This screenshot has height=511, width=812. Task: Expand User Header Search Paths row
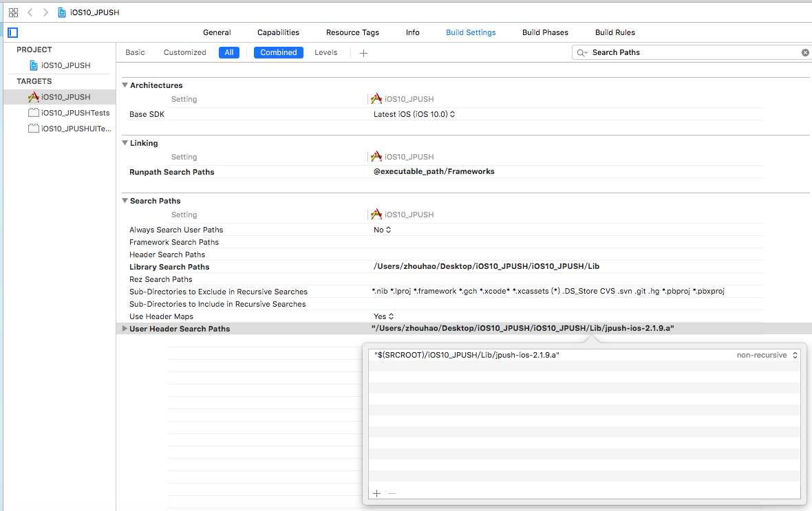pyautogui.click(x=125, y=328)
